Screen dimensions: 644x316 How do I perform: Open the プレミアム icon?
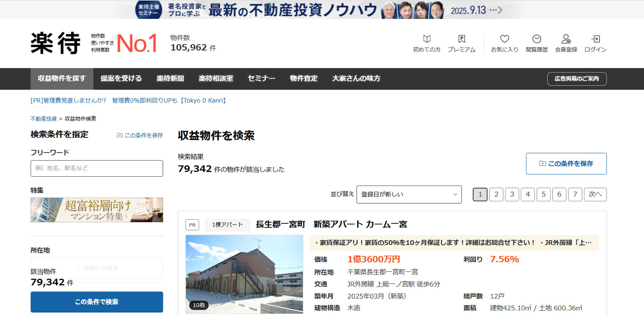[462, 43]
